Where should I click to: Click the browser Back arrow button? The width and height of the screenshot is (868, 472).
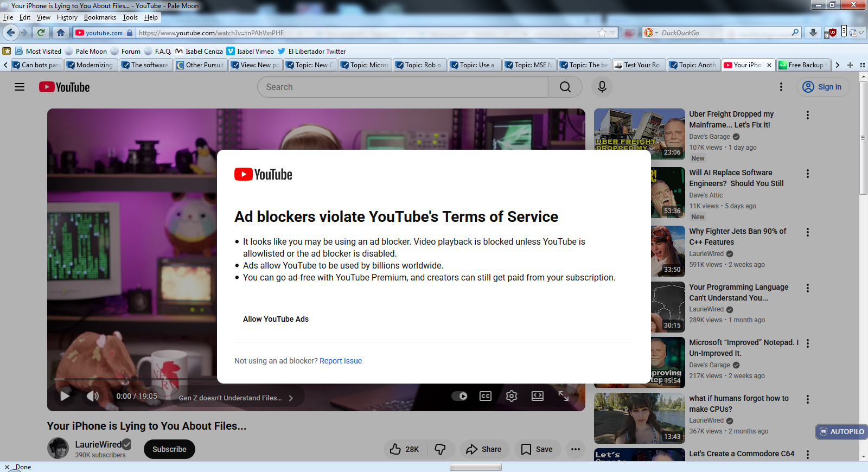[11, 33]
